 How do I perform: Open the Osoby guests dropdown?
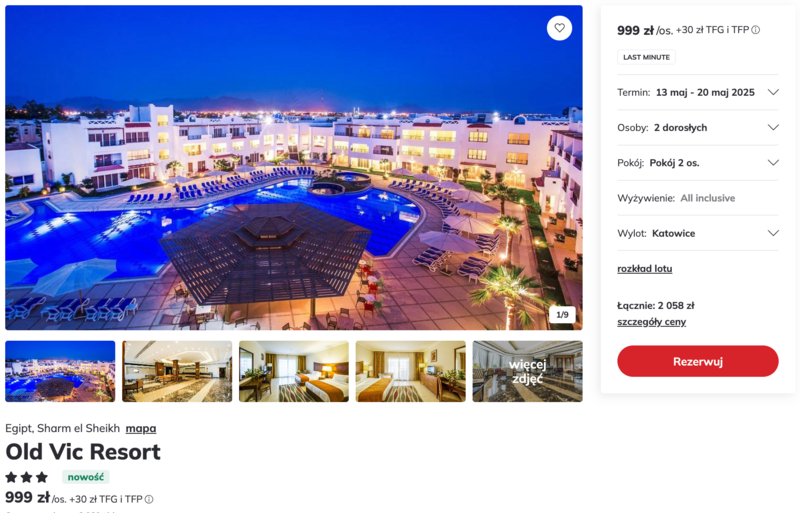point(698,128)
